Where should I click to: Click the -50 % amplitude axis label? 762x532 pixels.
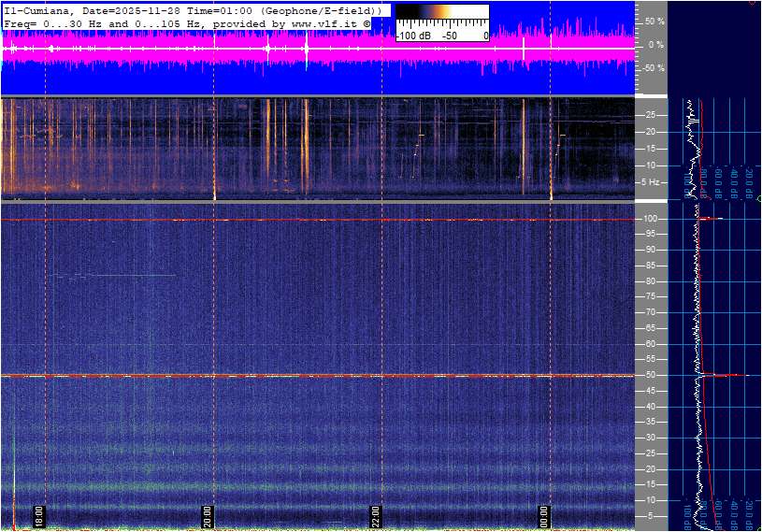click(x=653, y=68)
